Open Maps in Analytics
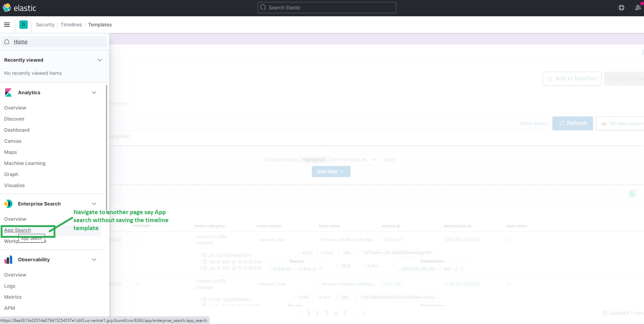This screenshot has height=324, width=644. coord(11,152)
